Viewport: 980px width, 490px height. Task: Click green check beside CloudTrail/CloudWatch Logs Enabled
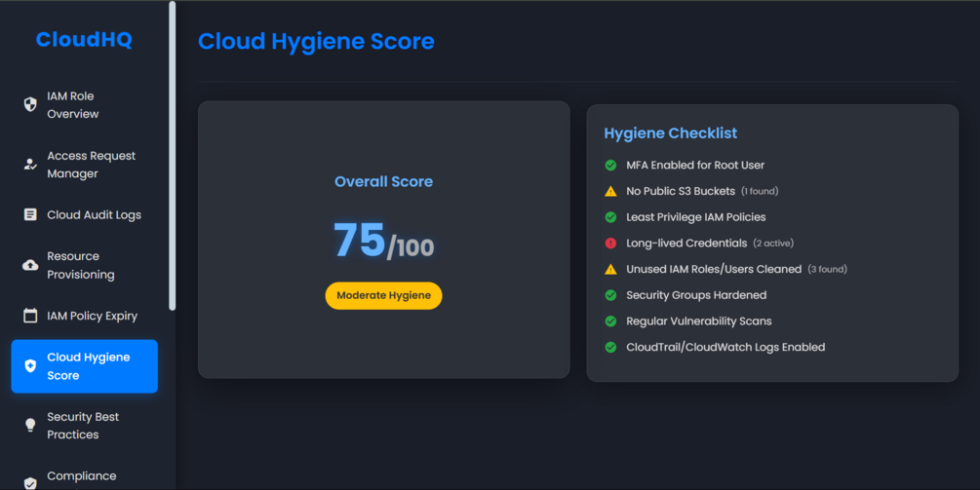click(x=610, y=347)
